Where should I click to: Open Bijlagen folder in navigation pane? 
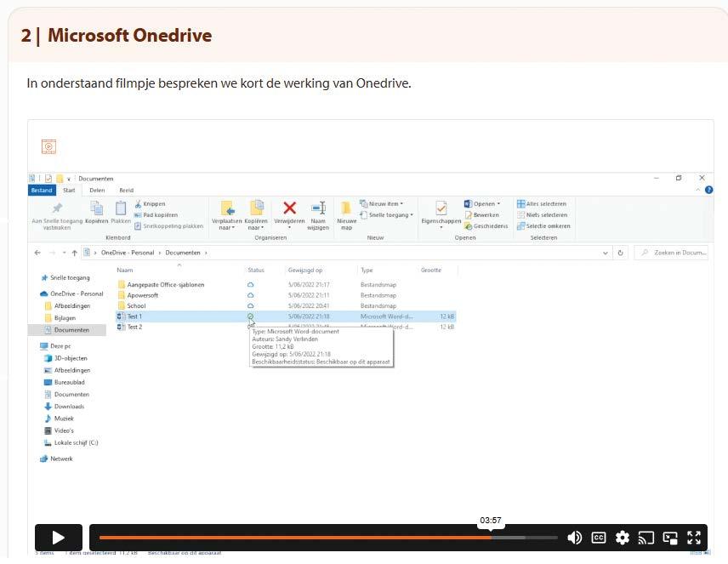(x=60, y=318)
